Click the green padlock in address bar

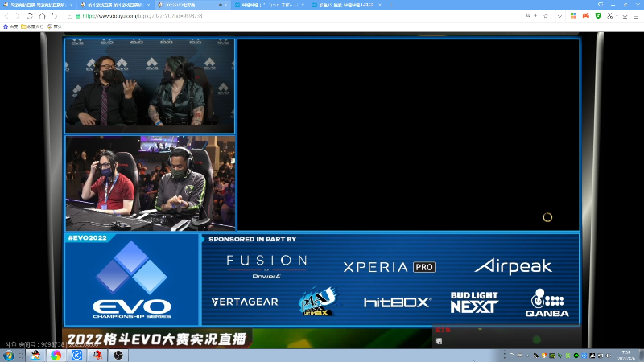click(x=77, y=16)
